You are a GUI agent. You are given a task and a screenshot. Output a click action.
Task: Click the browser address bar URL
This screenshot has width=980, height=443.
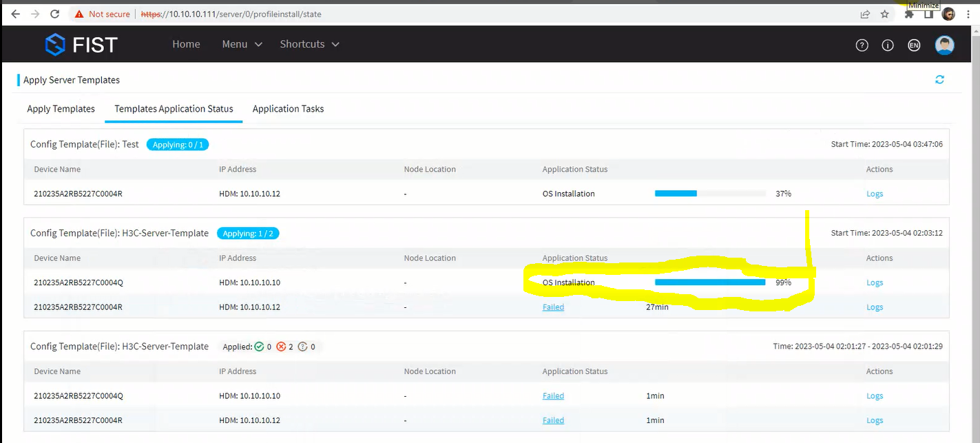click(231, 14)
